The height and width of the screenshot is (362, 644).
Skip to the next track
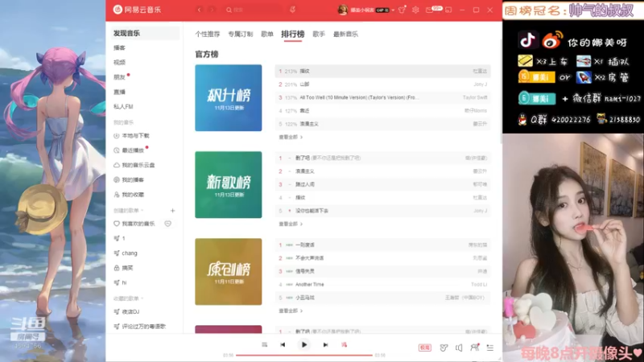coord(325,345)
